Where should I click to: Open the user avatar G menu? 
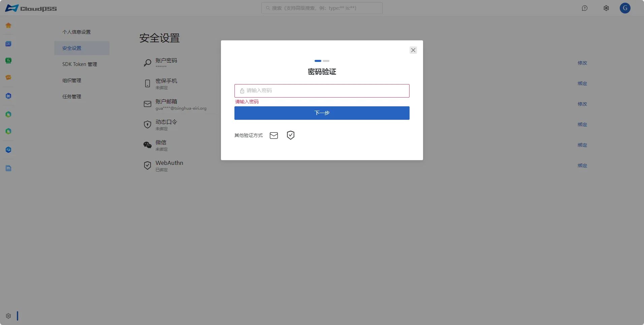pos(625,8)
